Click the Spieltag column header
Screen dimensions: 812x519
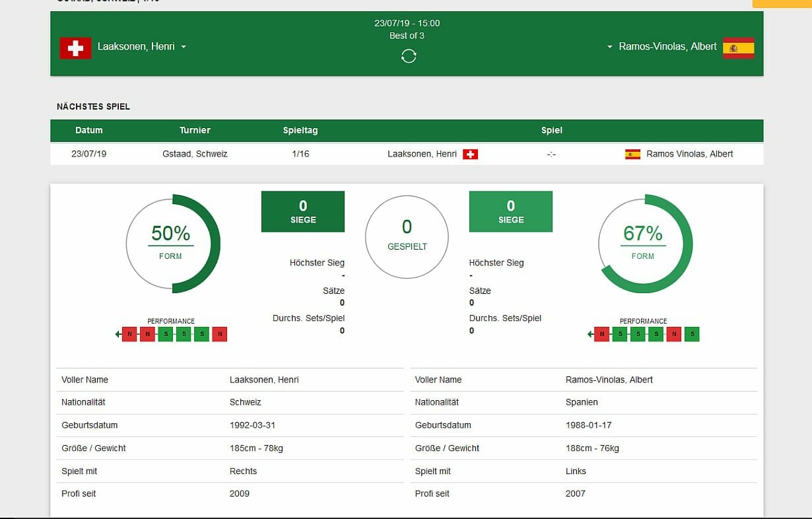point(300,130)
